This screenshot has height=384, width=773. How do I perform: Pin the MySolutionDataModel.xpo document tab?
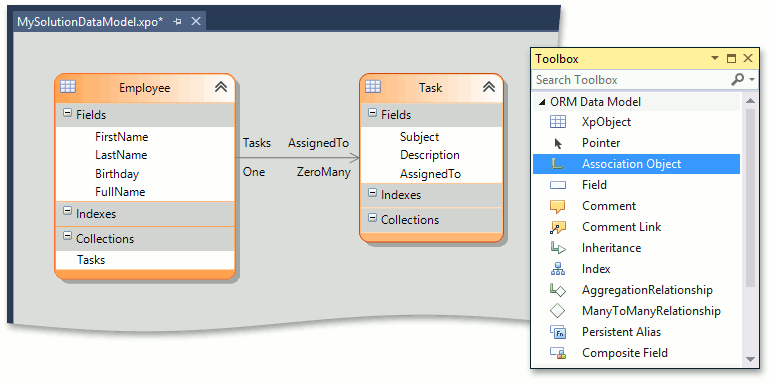178,22
